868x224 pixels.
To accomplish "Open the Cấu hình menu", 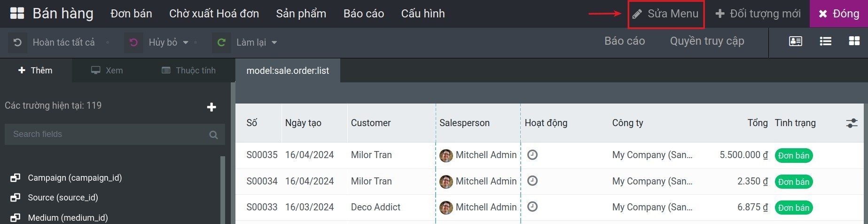I will (x=422, y=14).
